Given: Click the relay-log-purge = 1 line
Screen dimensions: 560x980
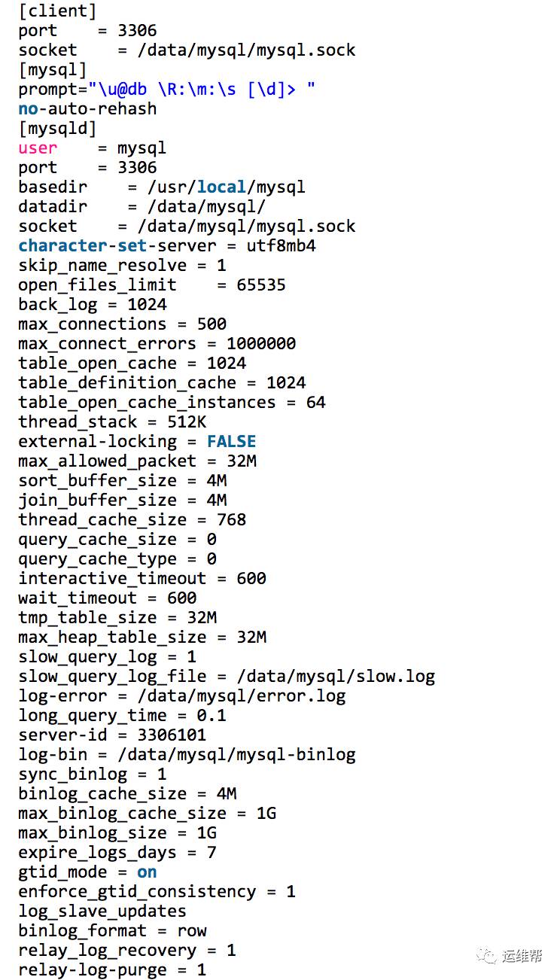Looking at the screenshot, I should coord(112,970).
